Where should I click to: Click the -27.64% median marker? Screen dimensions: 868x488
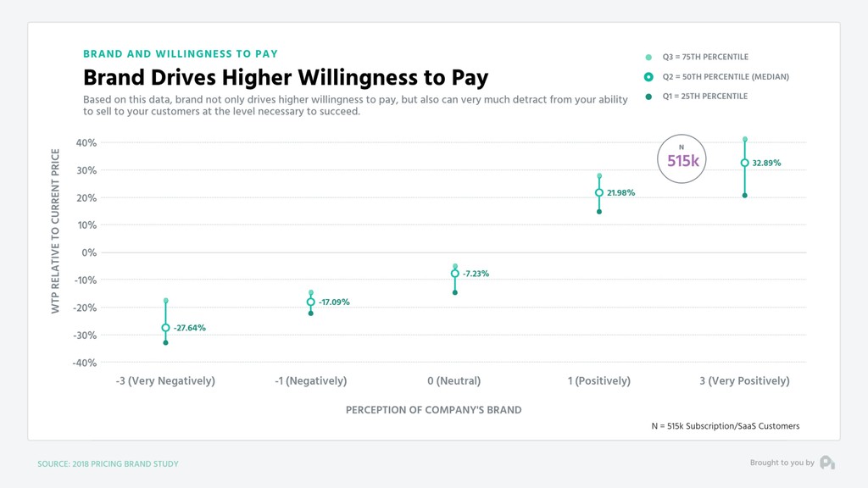[x=165, y=328]
